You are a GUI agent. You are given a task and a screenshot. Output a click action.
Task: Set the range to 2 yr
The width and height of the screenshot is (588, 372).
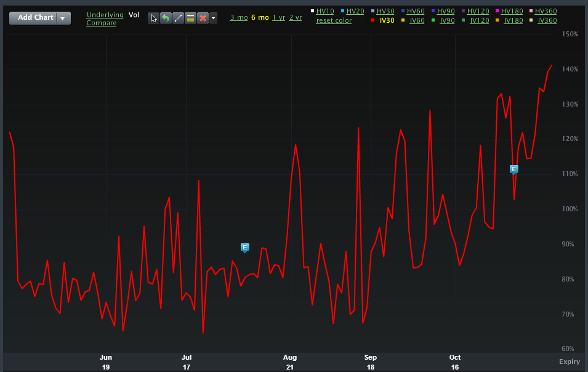(296, 18)
